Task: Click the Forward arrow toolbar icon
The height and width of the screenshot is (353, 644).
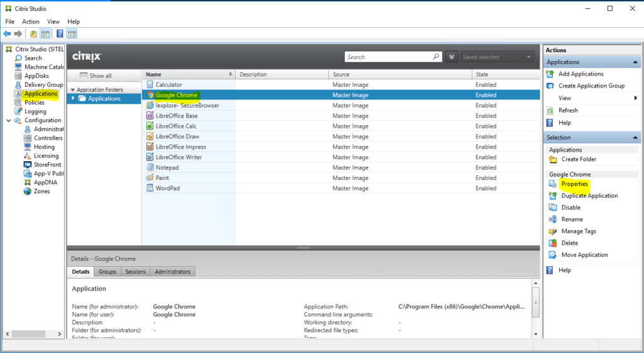Action: [18, 34]
